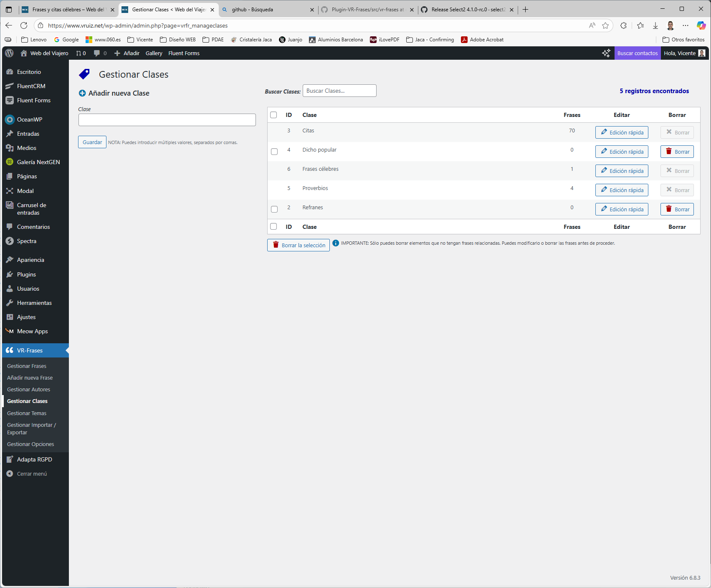Click Borrar la selección button

click(x=298, y=245)
